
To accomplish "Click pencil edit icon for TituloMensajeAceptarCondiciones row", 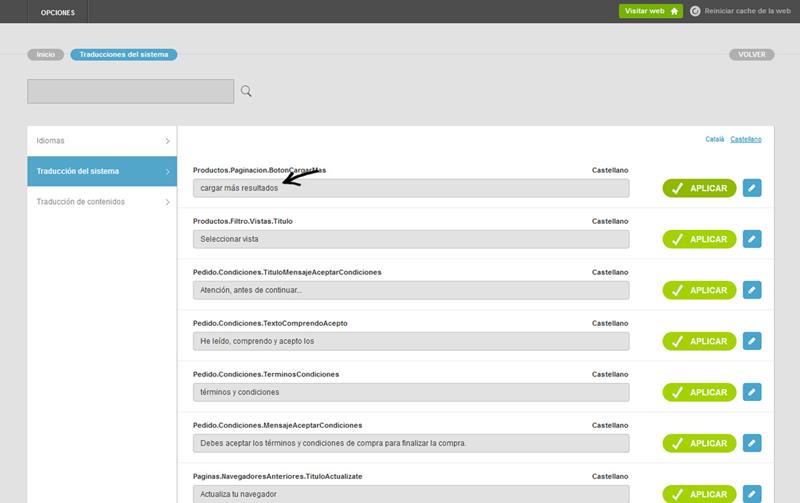I will 752,290.
